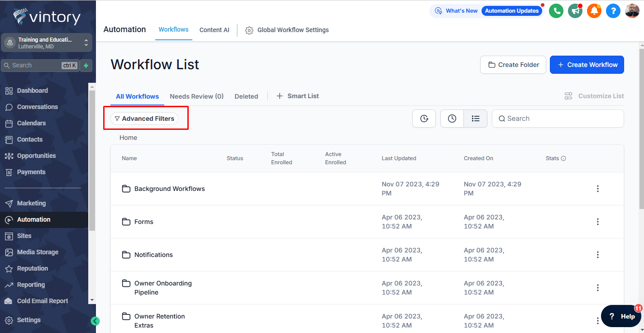This screenshot has width=644, height=333.
Task: Click the green megaphone announcements icon
Action: [x=575, y=11]
